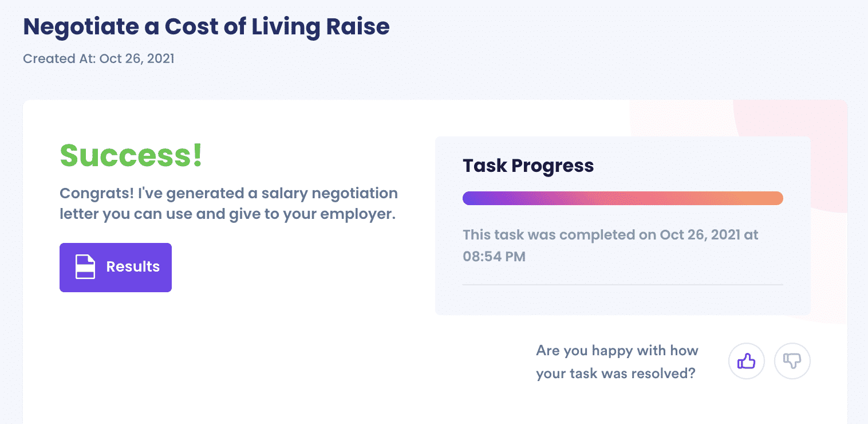Click the Task Progress gradient bar
This screenshot has width=868, height=424.
point(622,198)
